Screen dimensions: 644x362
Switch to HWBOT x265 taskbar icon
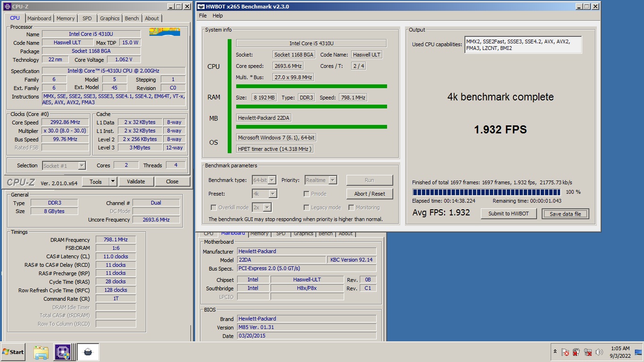point(88,352)
